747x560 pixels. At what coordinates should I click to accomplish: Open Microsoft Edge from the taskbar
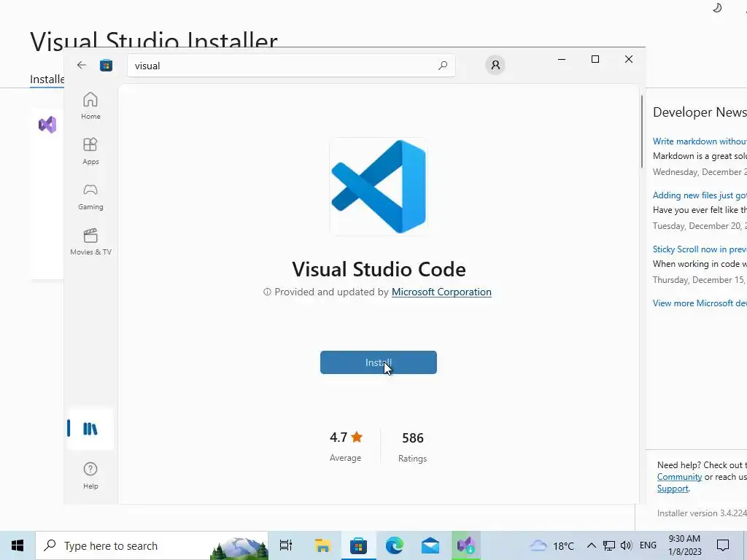point(395,545)
